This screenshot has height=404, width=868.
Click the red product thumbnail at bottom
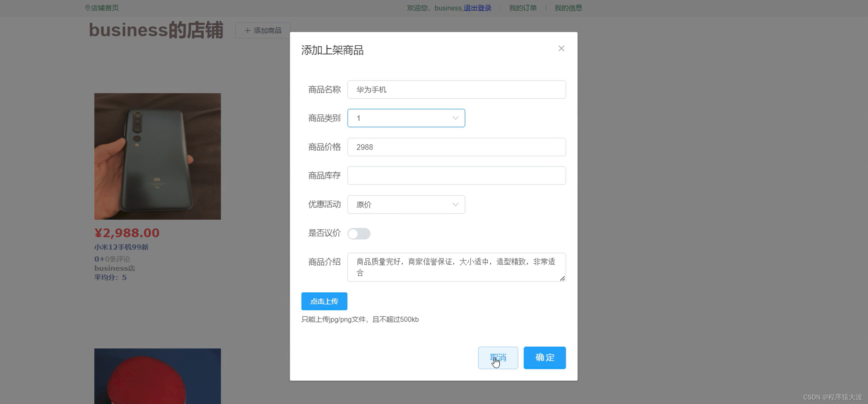(158, 376)
